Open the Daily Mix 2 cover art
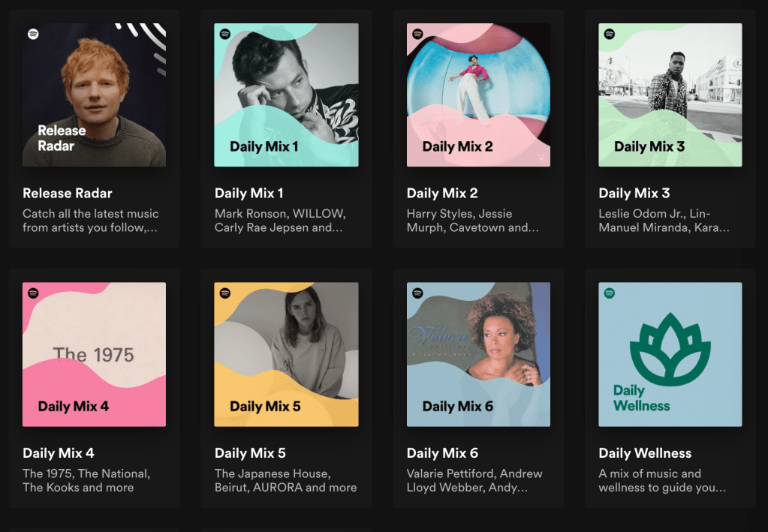The height and width of the screenshot is (532, 768). [478, 95]
